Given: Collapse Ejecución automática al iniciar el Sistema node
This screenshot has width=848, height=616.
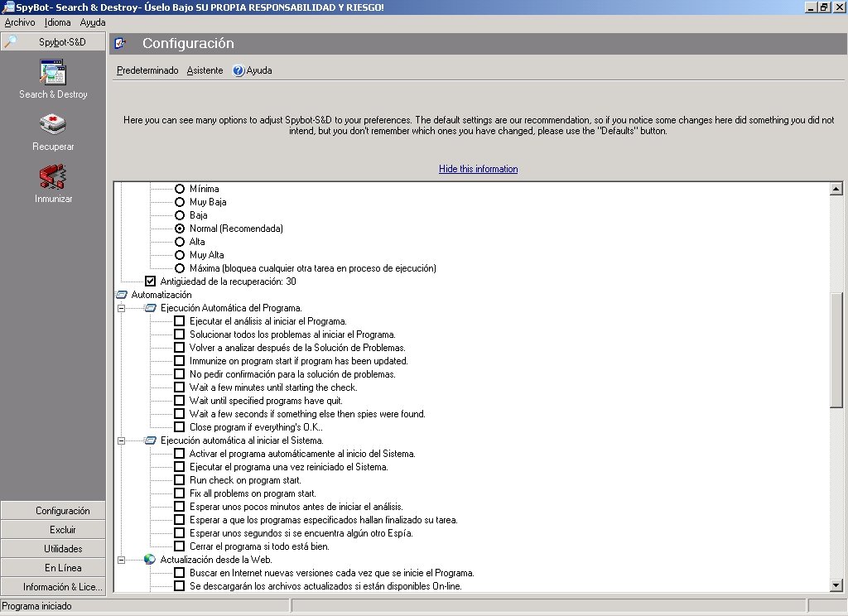Looking at the screenshot, I should (122, 440).
